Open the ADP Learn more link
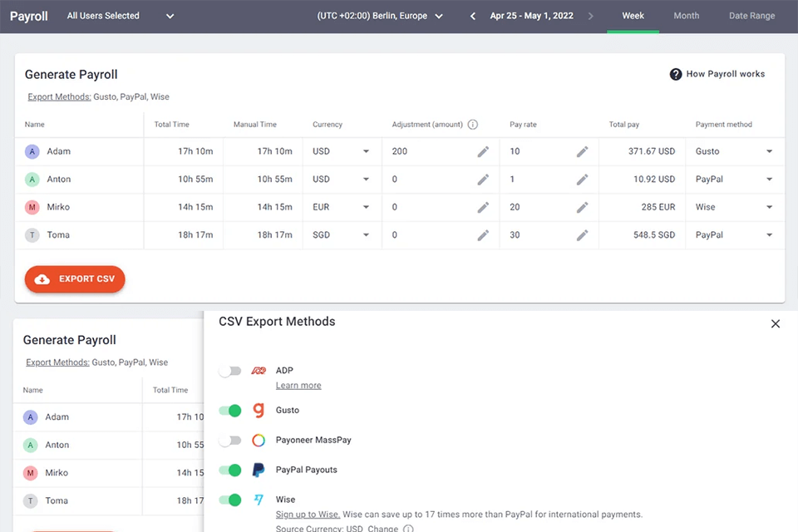The width and height of the screenshot is (798, 532). [x=298, y=386]
